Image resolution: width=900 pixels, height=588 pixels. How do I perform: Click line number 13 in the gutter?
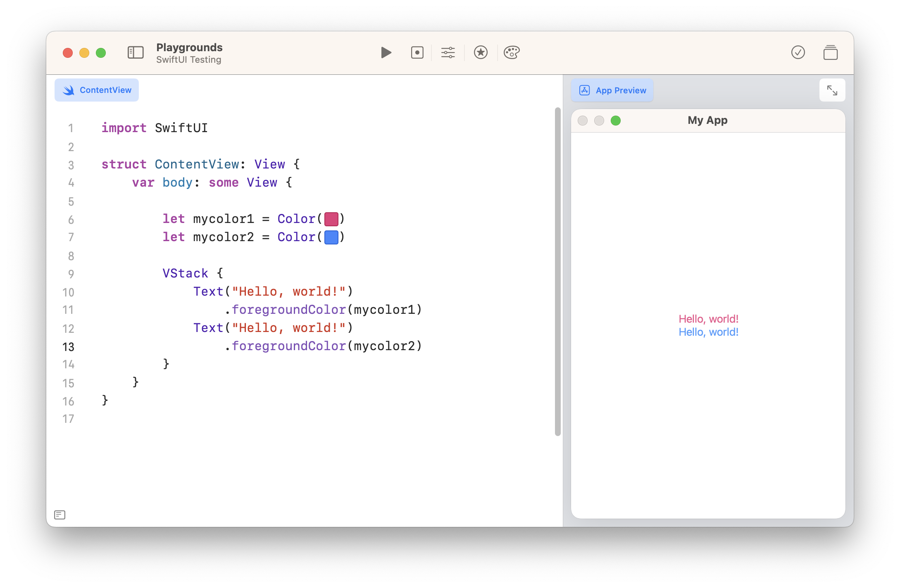coord(69,346)
